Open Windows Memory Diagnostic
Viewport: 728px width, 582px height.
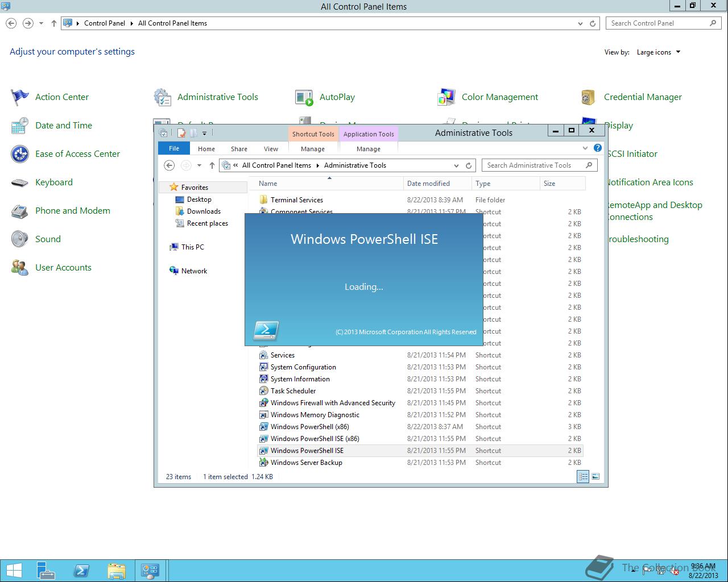tap(315, 414)
